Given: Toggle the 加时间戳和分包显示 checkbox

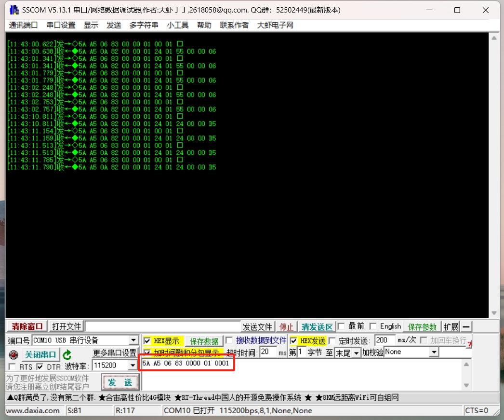Looking at the screenshot, I should click(147, 352).
